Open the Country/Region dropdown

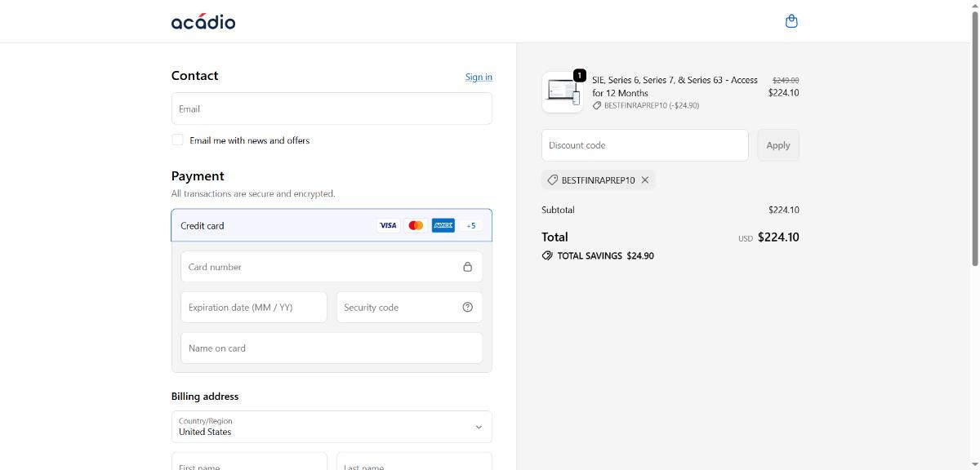point(332,427)
